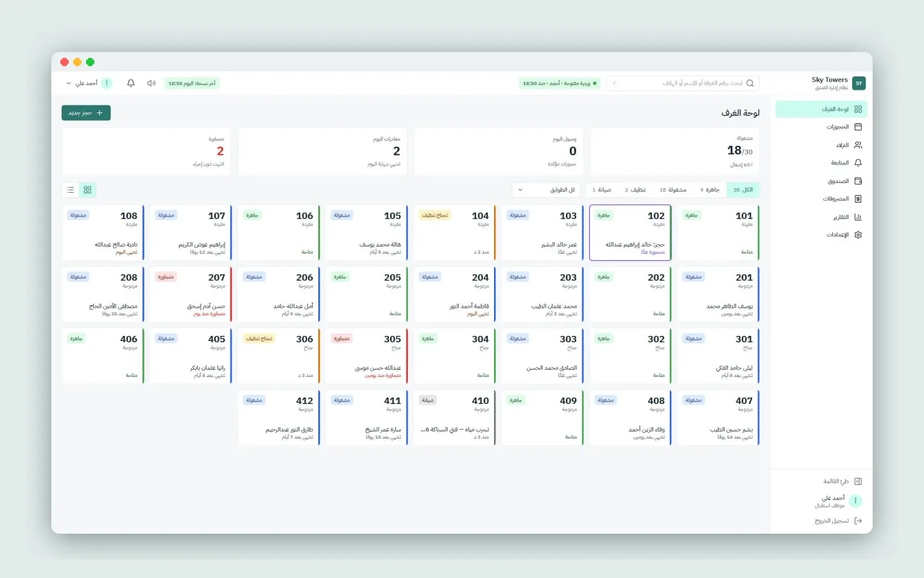Open the كل الطوابق floors dropdown
This screenshot has height=578, width=924.
(546, 190)
